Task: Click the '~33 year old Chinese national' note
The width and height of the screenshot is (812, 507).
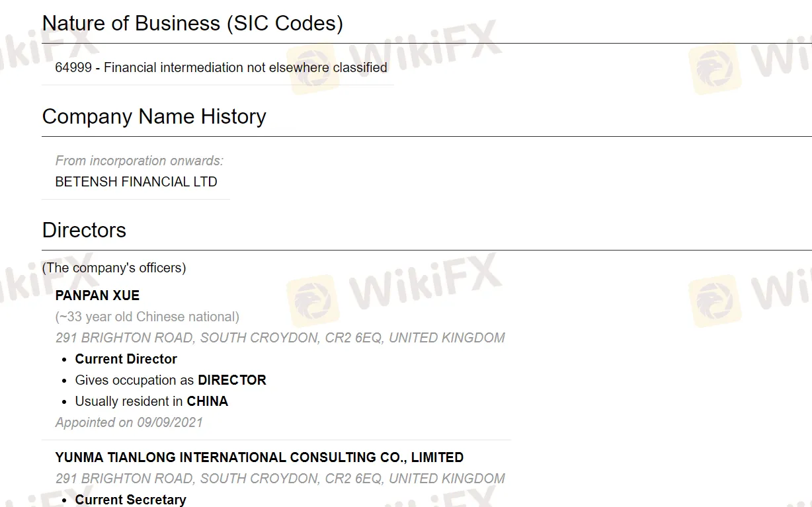Action: click(x=147, y=317)
